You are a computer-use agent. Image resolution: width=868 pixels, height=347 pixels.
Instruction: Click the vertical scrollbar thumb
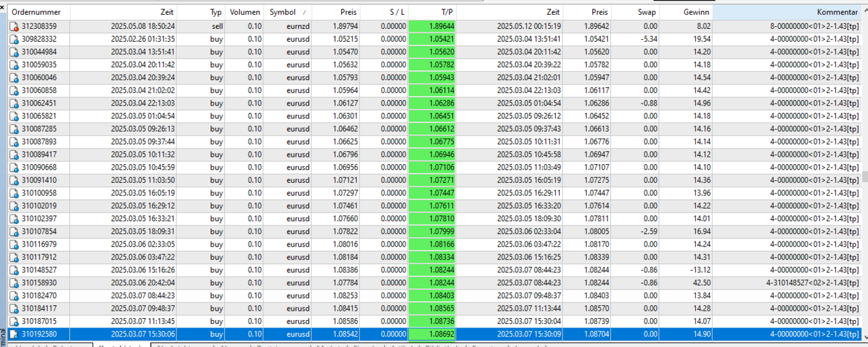pyautogui.click(x=865, y=178)
